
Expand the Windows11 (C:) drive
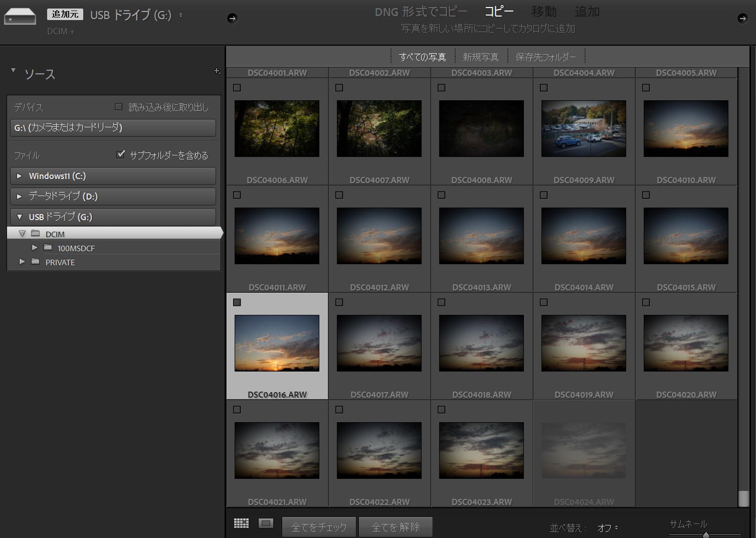point(20,176)
